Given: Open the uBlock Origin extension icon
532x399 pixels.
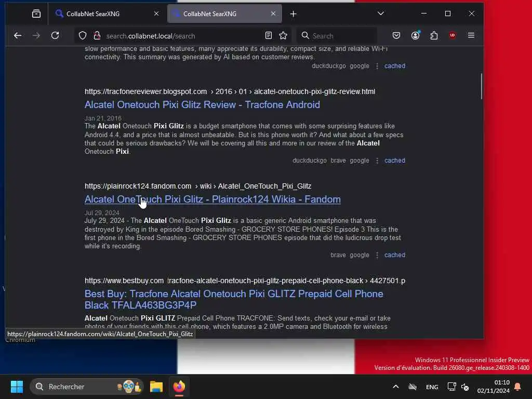Looking at the screenshot, I should click(x=453, y=35).
